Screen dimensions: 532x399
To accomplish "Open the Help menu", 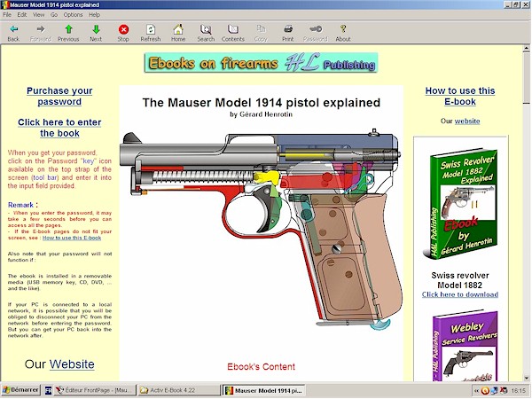I will (x=94, y=14).
